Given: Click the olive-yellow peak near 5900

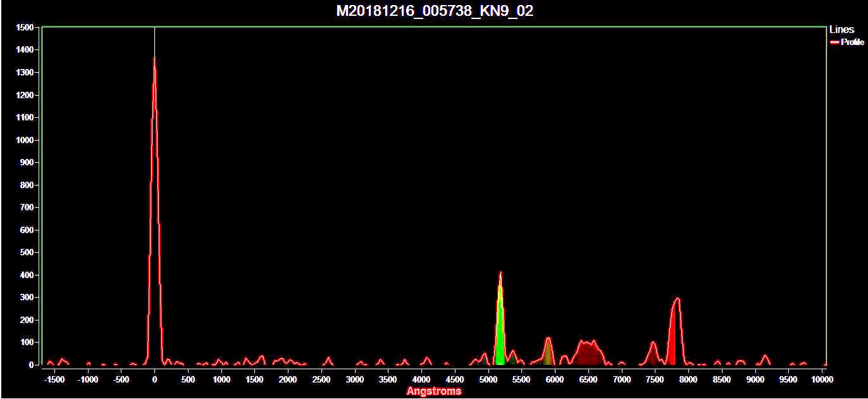Looking at the screenshot, I should pos(548,353).
